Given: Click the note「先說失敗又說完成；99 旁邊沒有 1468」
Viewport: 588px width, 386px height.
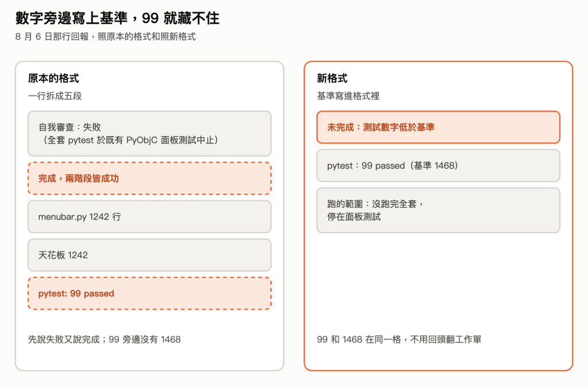Looking at the screenshot, I should (x=105, y=339).
